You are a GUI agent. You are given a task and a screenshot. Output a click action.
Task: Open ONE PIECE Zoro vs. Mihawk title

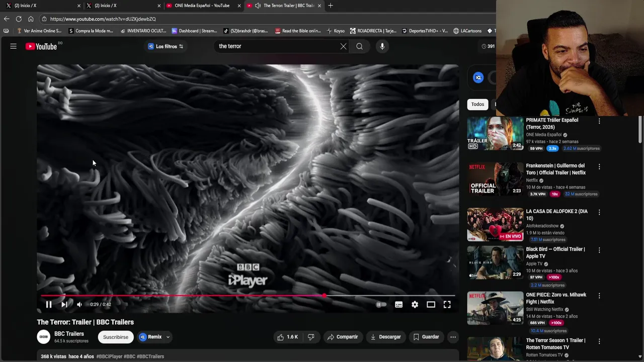556,298
